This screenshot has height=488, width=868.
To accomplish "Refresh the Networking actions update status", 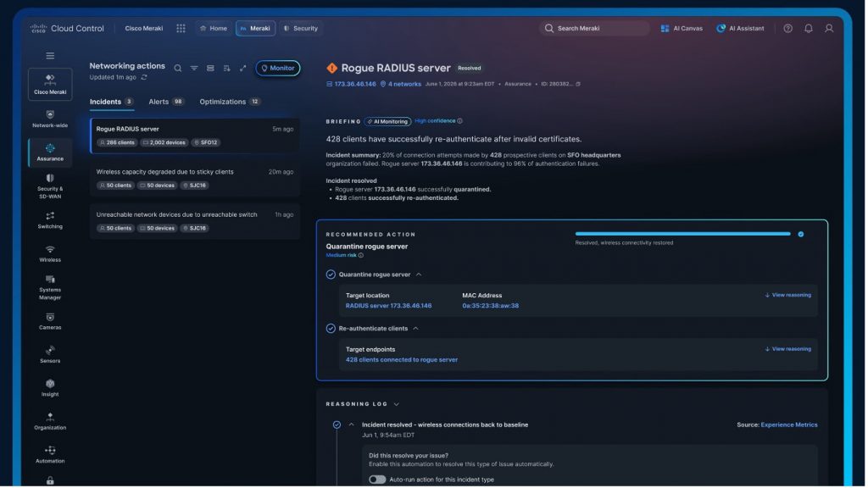I will click(144, 77).
